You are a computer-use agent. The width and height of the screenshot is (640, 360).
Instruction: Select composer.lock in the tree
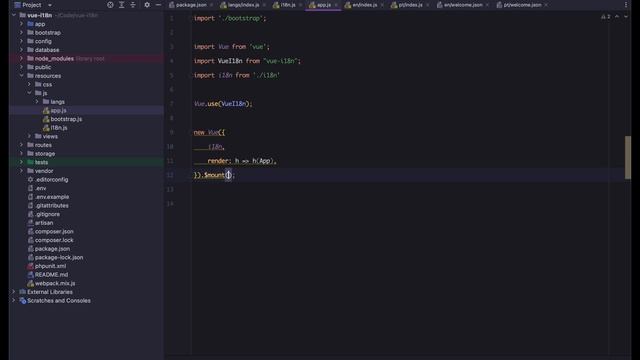pos(54,240)
